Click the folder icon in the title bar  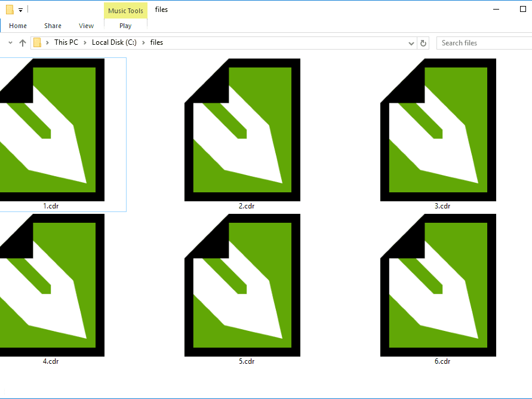point(10,10)
